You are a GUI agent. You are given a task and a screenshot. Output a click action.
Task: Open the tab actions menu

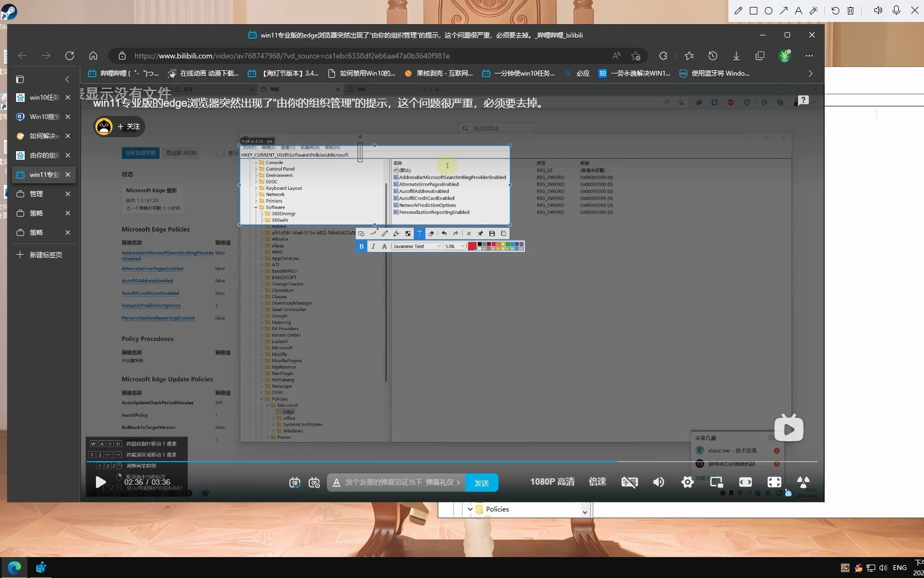point(20,79)
